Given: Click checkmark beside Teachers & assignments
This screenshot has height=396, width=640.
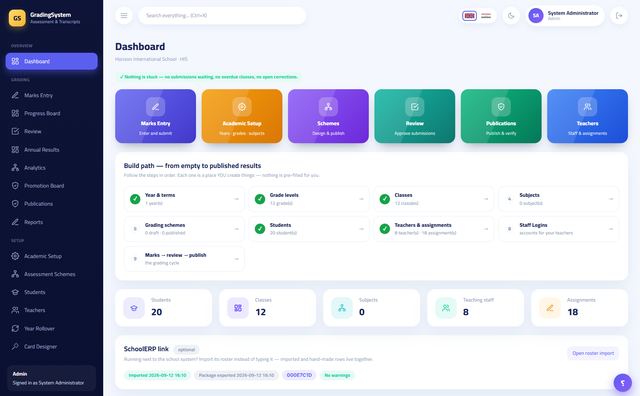Looking at the screenshot, I should tap(384, 229).
